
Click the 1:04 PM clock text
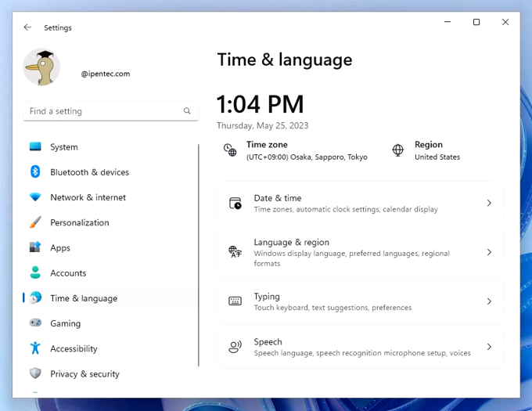click(x=260, y=104)
